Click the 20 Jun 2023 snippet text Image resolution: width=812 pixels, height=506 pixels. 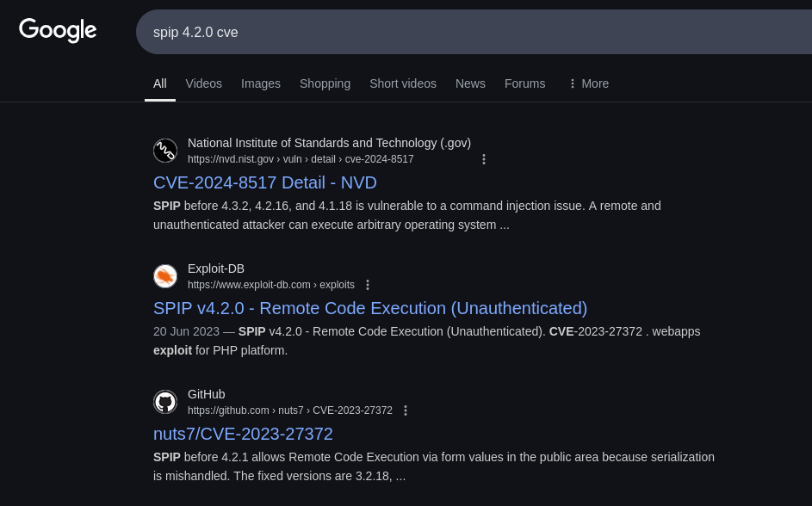click(427, 341)
